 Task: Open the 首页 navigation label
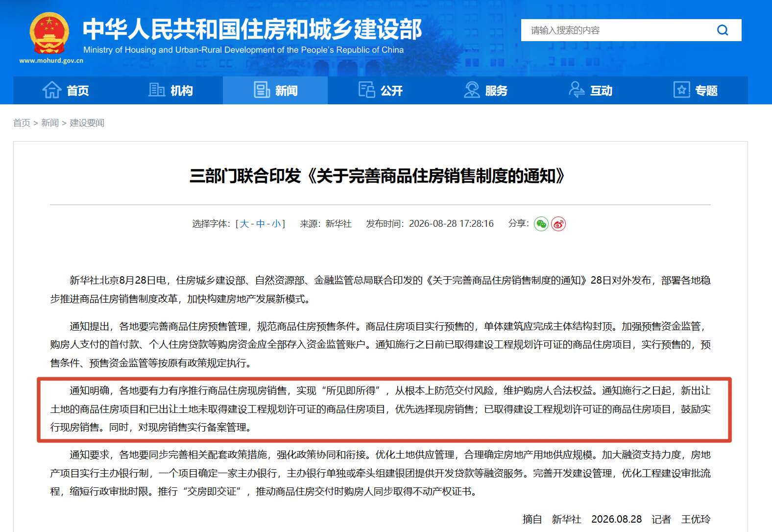78,91
